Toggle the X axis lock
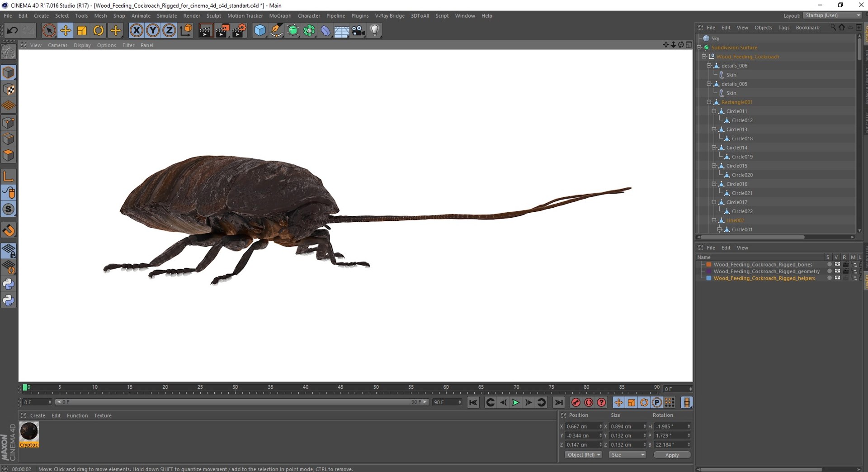868x472 pixels. [136, 30]
